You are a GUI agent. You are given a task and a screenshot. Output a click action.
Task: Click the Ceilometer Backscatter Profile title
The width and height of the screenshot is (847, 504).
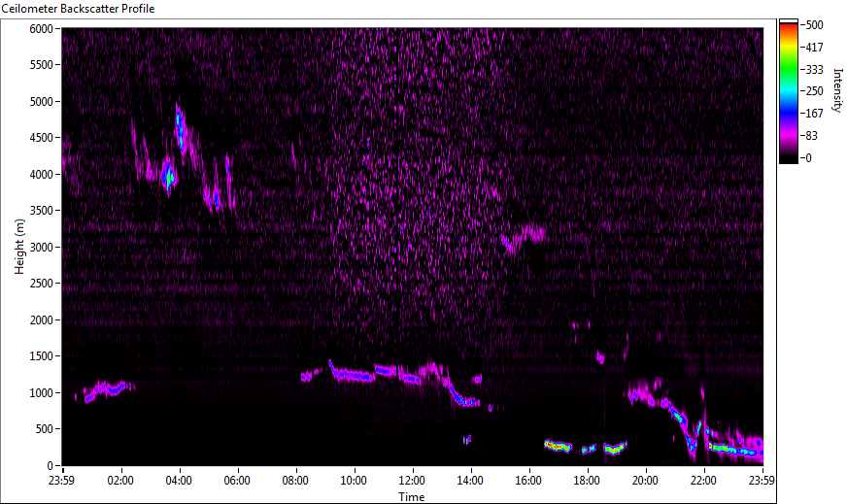click(x=79, y=9)
